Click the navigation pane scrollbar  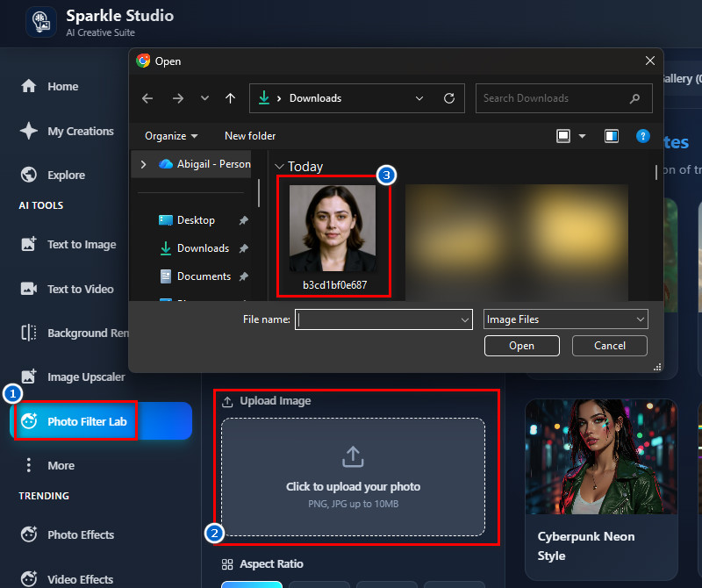click(x=259, y=193)
